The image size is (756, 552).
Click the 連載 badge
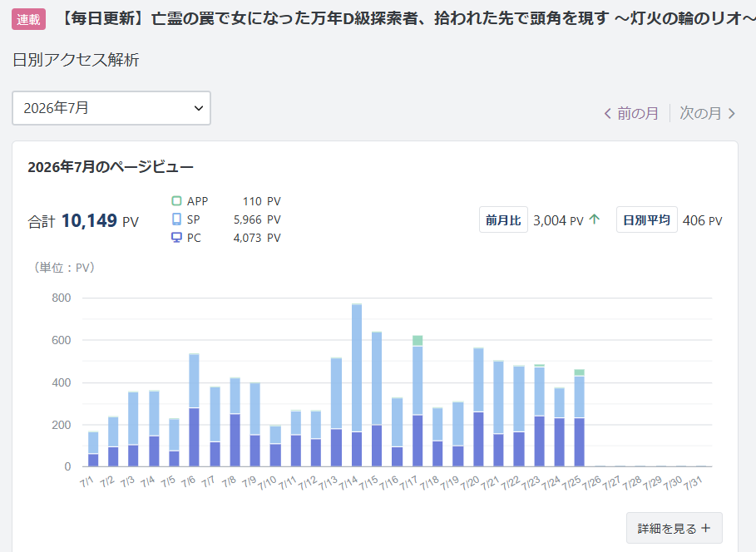point(28,19)
